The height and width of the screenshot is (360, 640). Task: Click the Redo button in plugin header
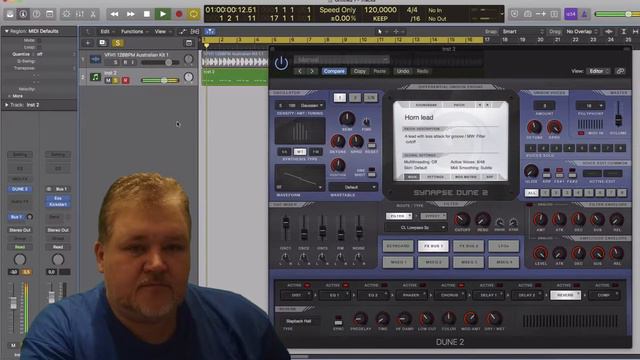tap(422, 71)
